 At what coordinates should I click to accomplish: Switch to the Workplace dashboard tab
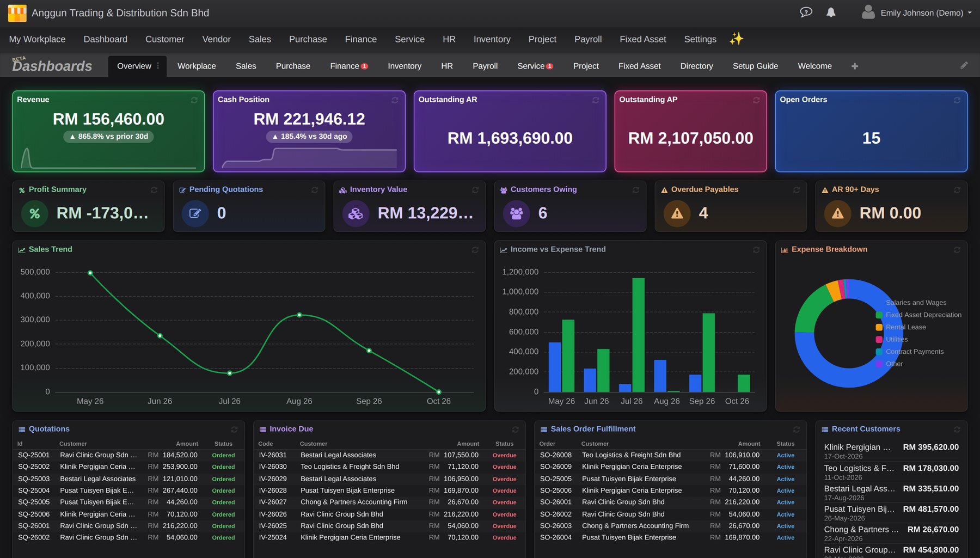197,66
